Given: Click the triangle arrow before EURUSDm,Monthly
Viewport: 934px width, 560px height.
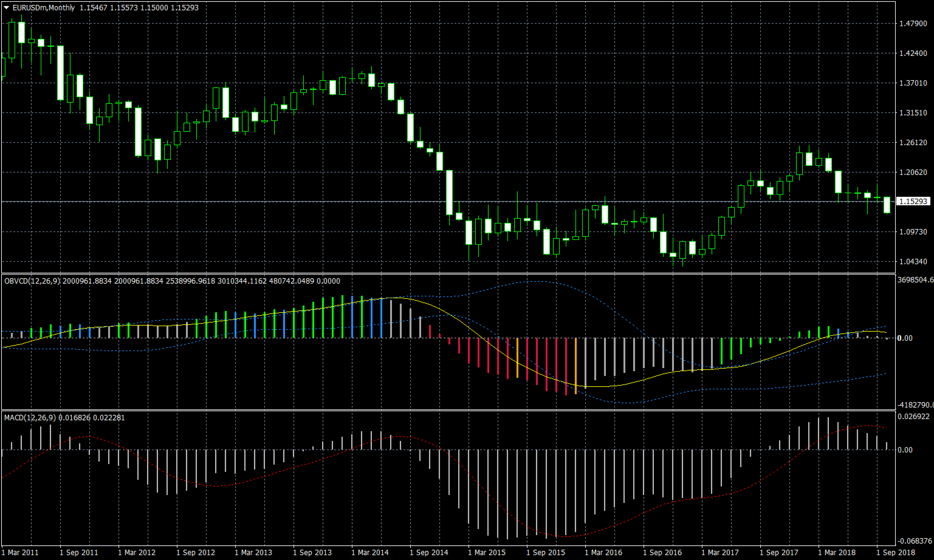Looking at the screenshot, I should (x=7, y=8).
